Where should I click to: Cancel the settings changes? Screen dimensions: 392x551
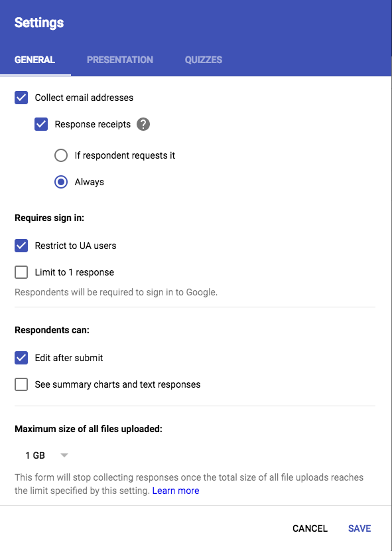click(x=310, y=528)
